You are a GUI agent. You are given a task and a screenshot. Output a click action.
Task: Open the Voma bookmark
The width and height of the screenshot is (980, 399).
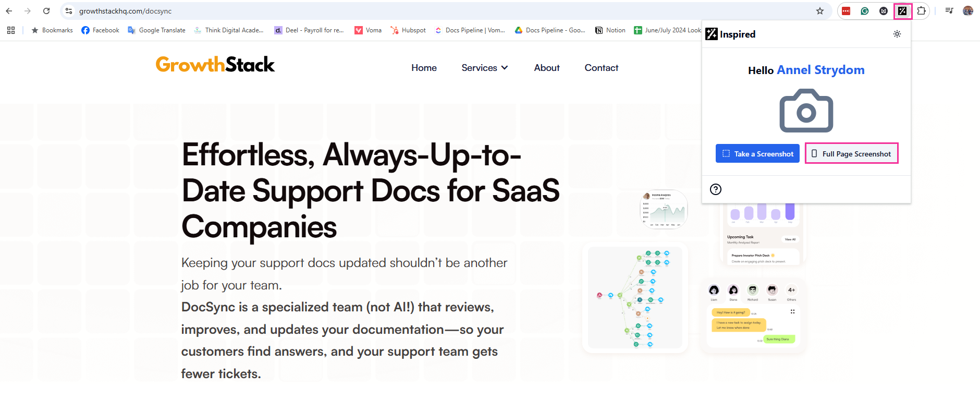(368, 30)
